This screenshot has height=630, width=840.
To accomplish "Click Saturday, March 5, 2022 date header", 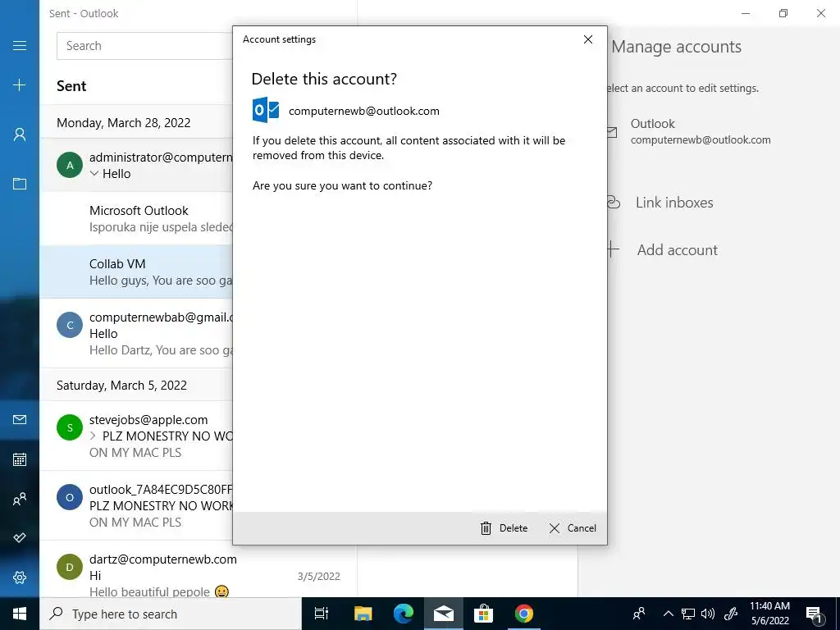I will pyautogui.click(x=121, y=386).
